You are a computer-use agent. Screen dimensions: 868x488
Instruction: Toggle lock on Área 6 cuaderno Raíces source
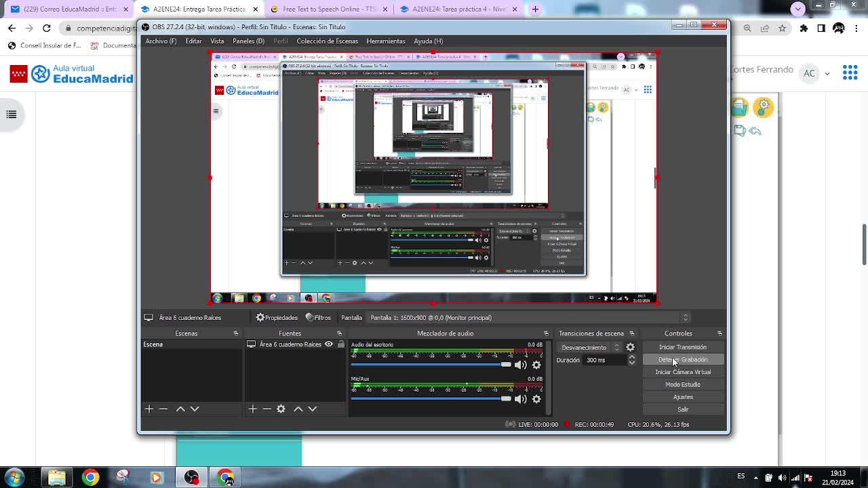pos(341,344)
